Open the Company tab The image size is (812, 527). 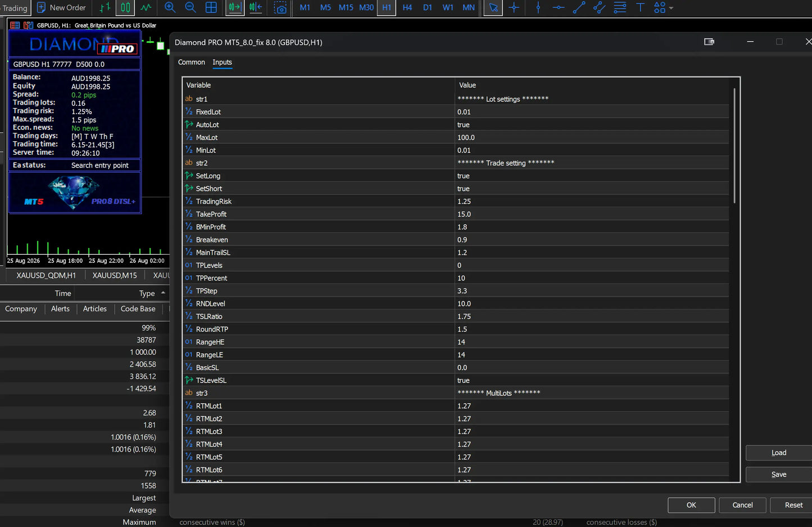coord(21,309)
